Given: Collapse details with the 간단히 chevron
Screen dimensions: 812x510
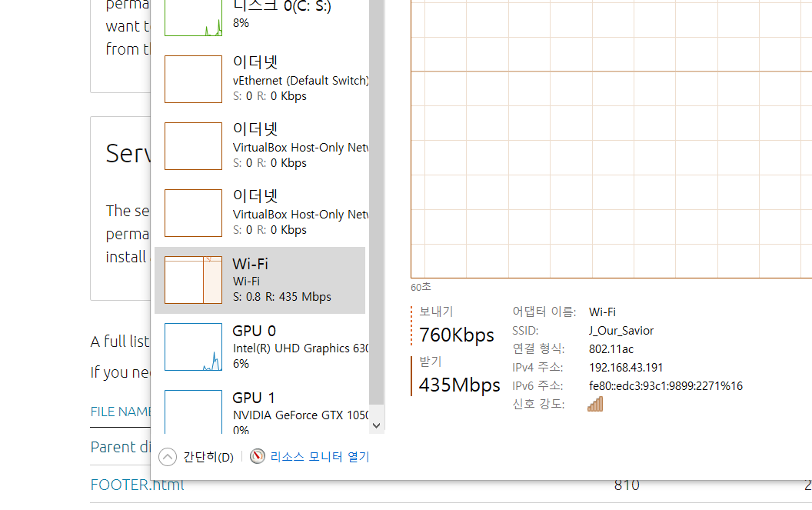Looking at the screenshot, I should pyautogui.click(x=167, y=457).
